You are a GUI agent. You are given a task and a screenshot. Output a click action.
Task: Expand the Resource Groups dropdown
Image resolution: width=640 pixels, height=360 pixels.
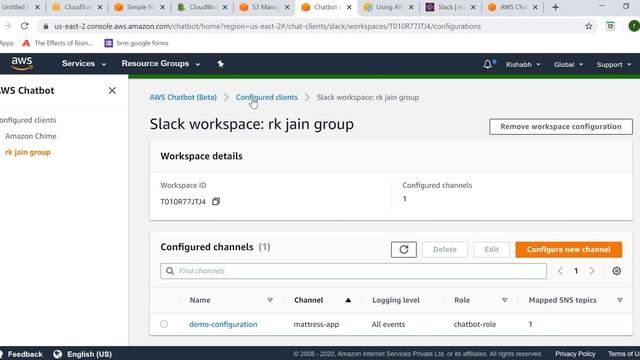click(x=161, y=64)
